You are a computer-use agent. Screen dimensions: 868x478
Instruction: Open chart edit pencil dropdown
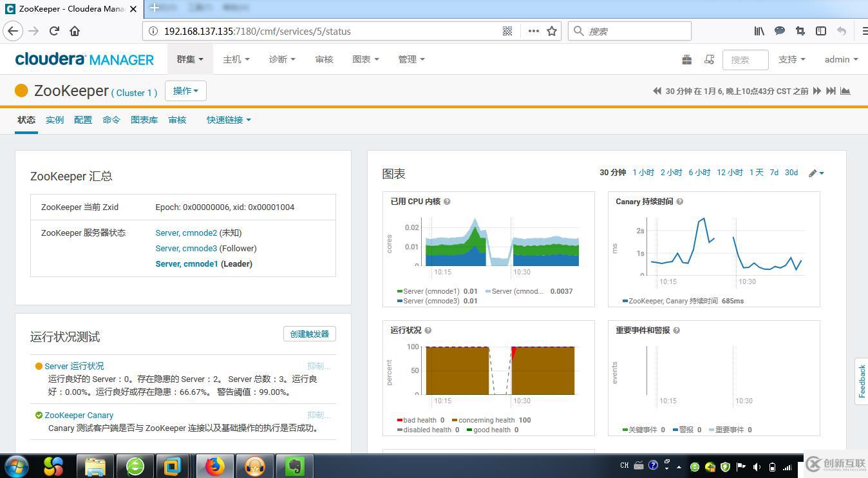click(816, 173)
